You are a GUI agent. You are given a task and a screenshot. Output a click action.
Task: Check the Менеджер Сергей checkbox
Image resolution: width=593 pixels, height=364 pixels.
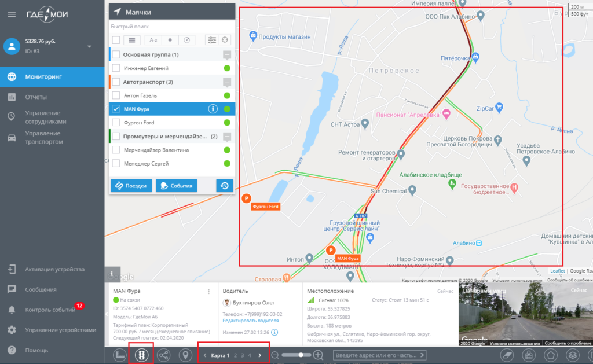(x=116, y=163)
